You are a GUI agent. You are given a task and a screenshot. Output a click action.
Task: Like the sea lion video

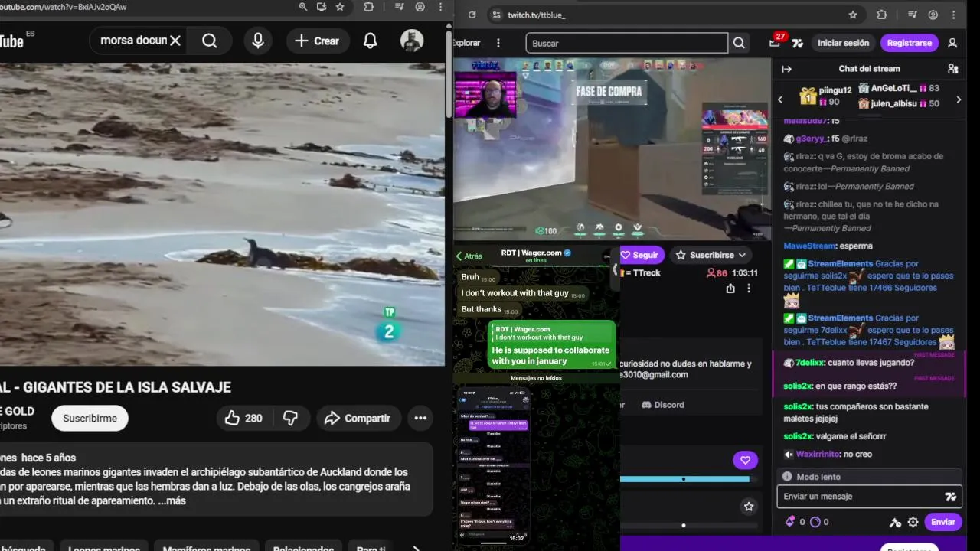pos(243,418)
